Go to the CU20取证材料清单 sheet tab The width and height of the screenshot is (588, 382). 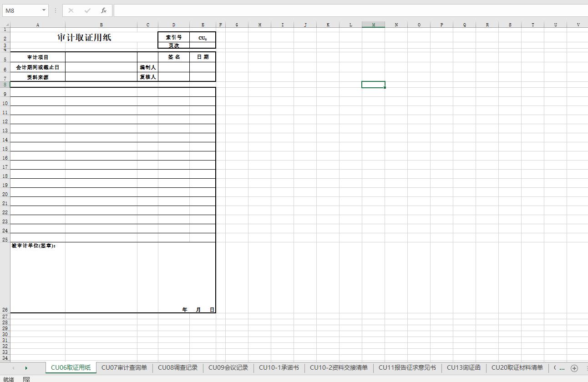point(517,367)
